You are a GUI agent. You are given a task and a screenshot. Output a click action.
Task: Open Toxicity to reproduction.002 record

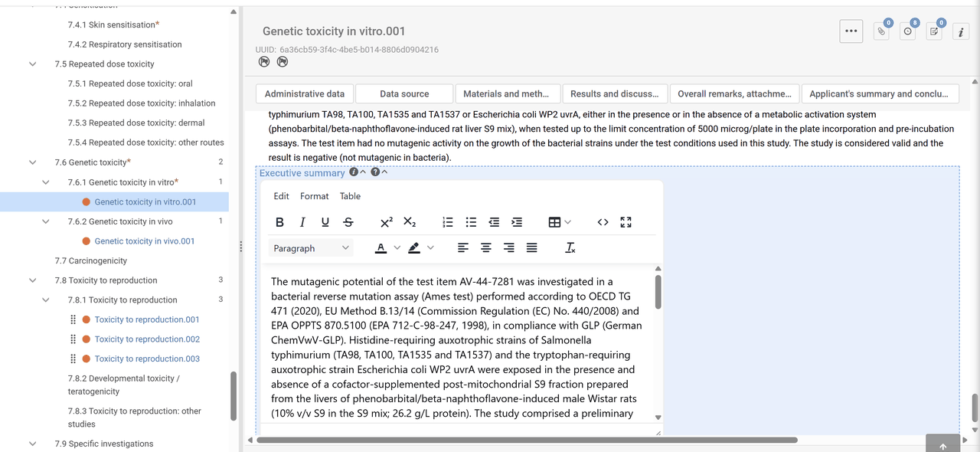147,339
